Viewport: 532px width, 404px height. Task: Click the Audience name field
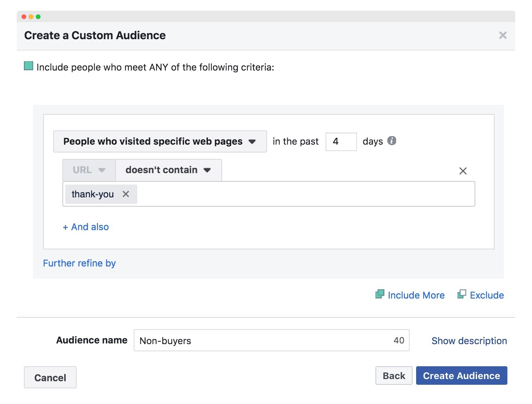pyautogui.click(x=271, y=340)
